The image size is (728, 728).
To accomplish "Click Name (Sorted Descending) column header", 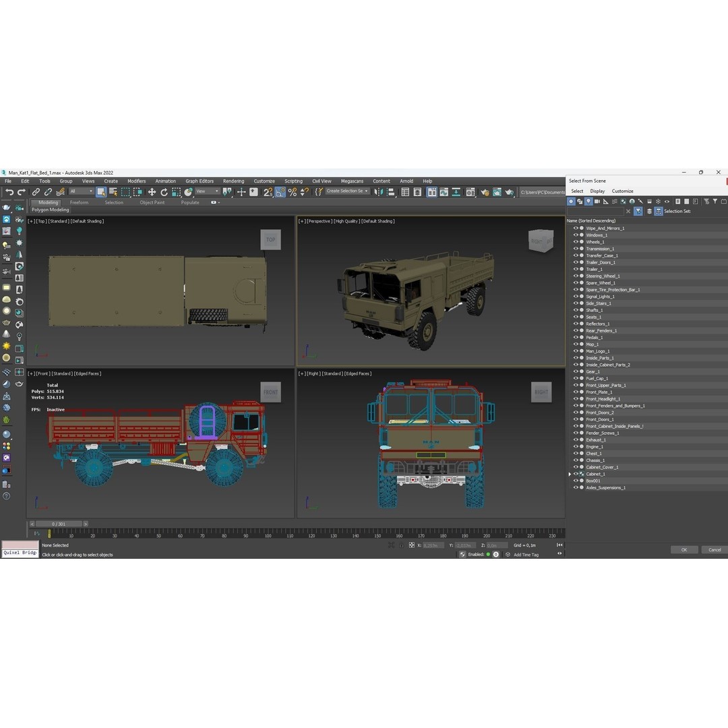I will click(591, 220).
